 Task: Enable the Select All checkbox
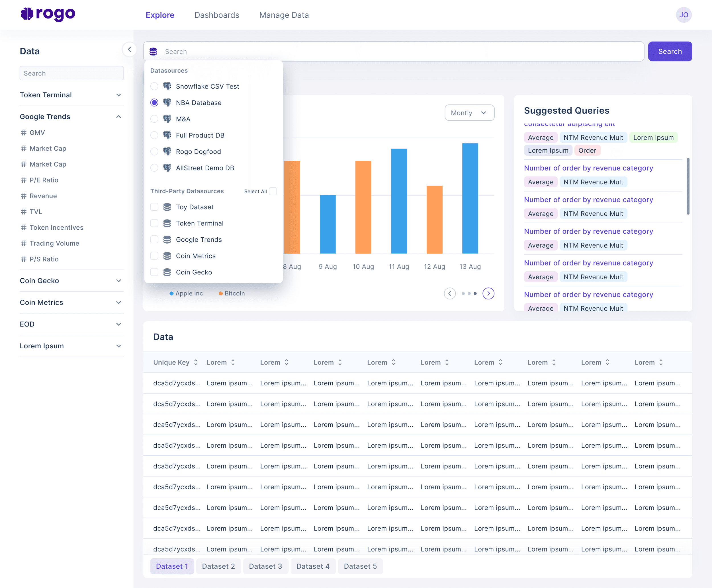(273, 191)
